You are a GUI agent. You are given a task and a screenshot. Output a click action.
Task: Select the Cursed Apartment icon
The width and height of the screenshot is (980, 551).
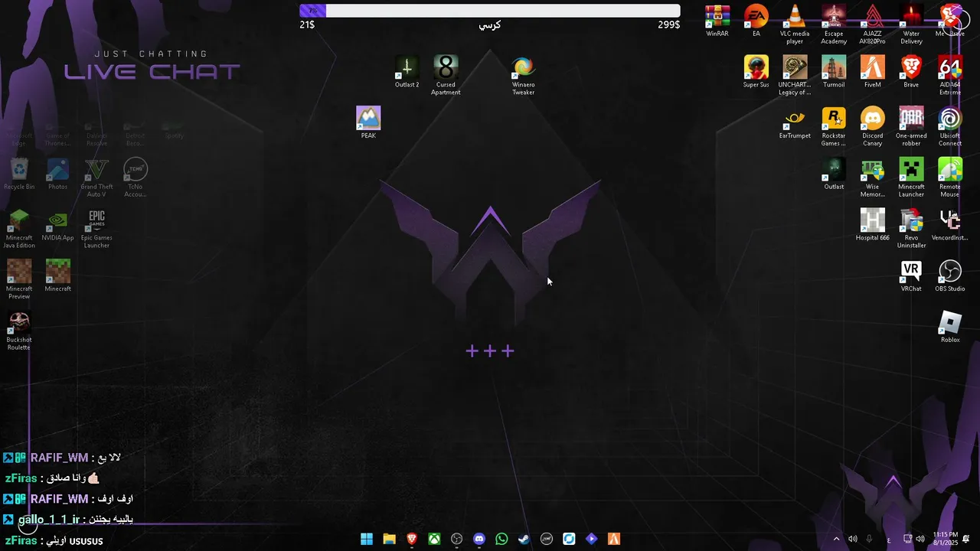click(446, 75)
